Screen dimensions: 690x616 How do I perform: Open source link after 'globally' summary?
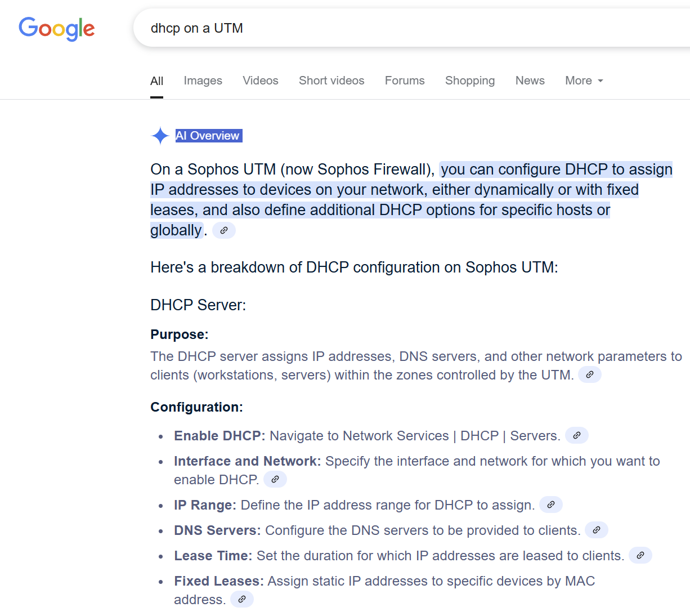pos(224,231)
